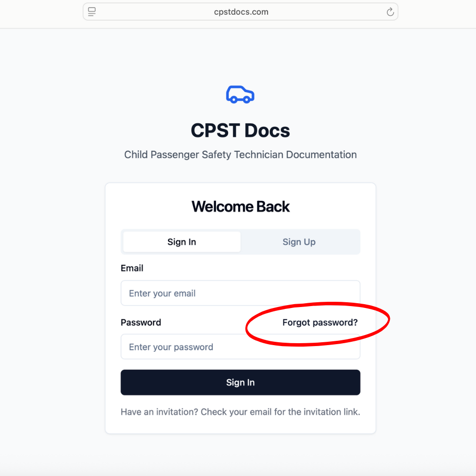
Task: Switch to the Sign In tab
Action: [x=182, y=242]
